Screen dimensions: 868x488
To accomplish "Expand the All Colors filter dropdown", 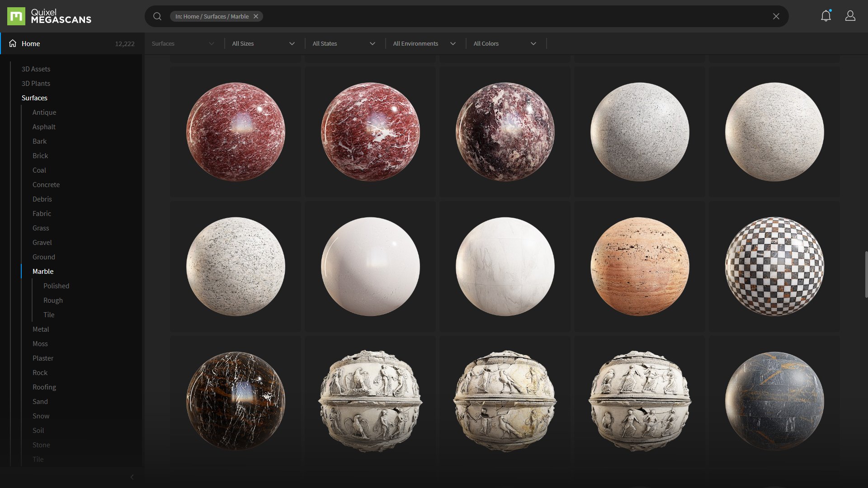I will coord(505,43).
